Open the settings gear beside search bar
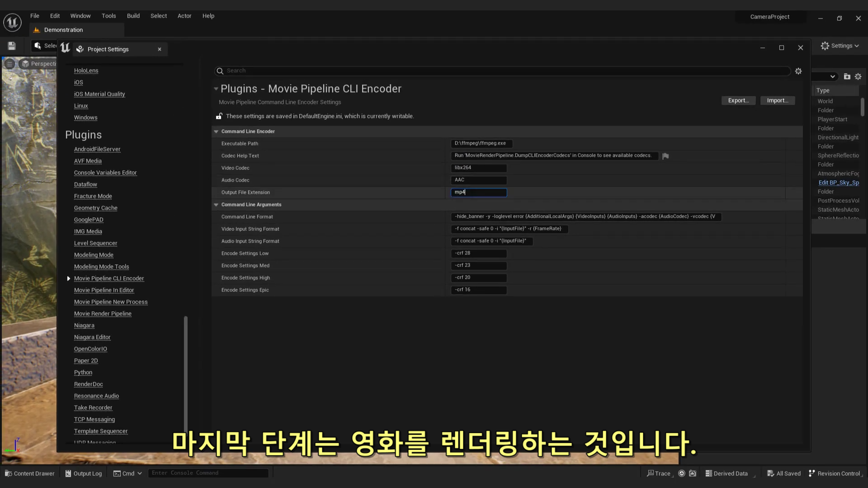This screenshot has width=868, height=488. [x=798, y=71]
